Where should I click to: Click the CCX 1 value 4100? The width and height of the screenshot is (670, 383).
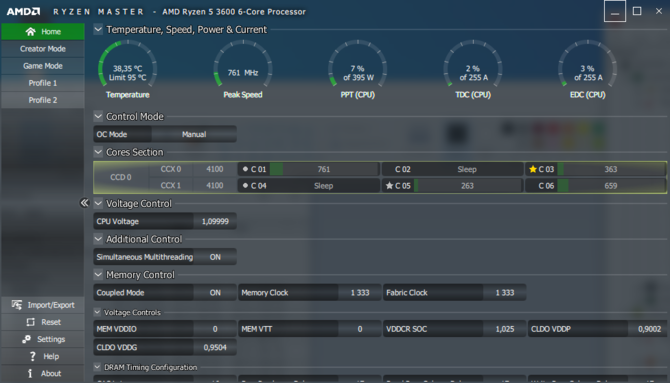(x=215, y=186)
